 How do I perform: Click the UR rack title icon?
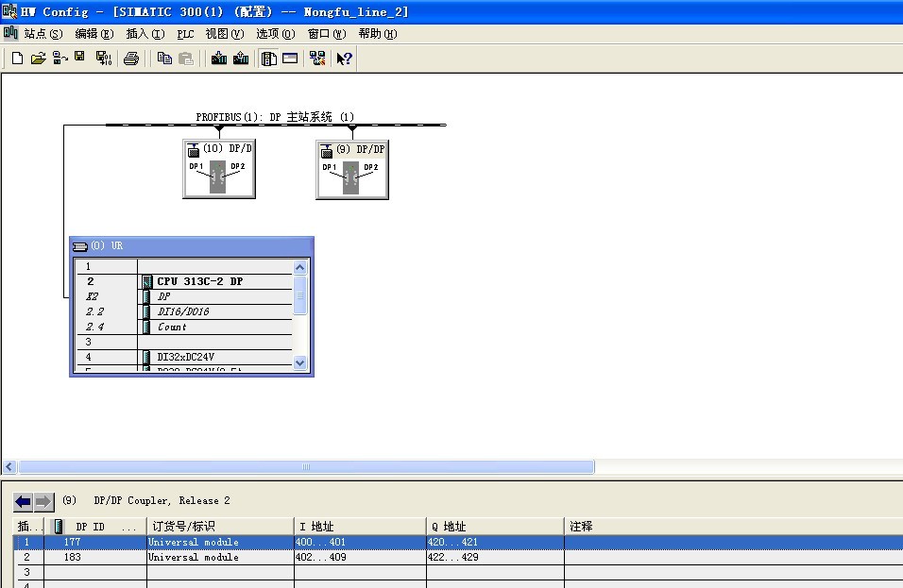pos(79,246)
